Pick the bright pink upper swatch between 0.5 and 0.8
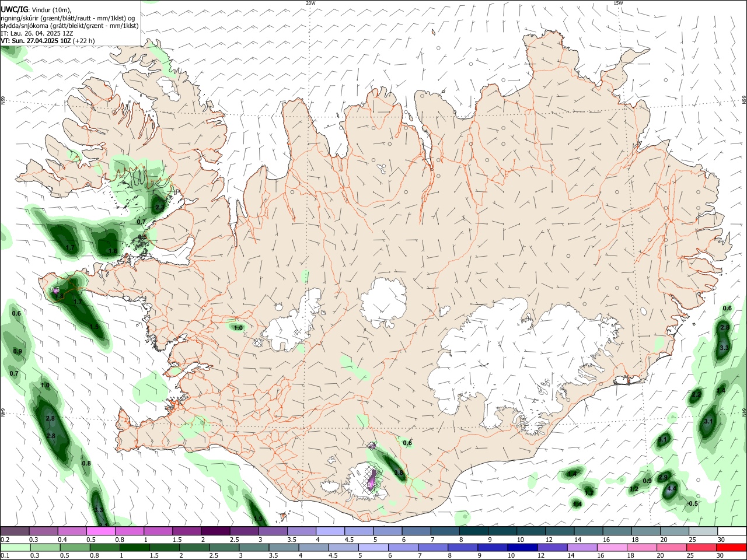Screen dimensions: 747x560 coord(100,531)
